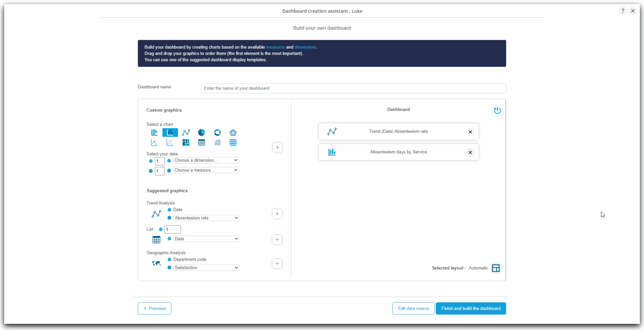This screenshot has height=330, width=644.
Task: Open the Choose a dimension dropdown
Action: (x=206, y=160)
